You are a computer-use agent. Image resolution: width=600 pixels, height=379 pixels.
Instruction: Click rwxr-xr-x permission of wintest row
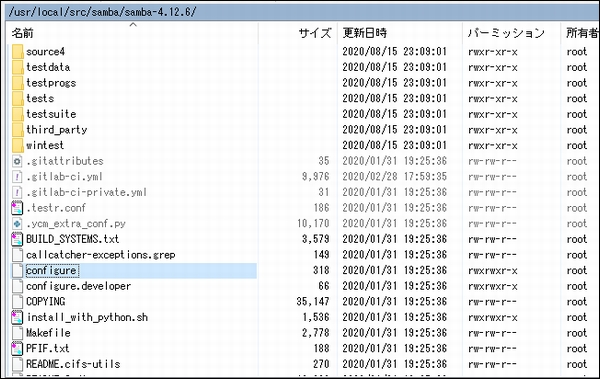[492, 145]
